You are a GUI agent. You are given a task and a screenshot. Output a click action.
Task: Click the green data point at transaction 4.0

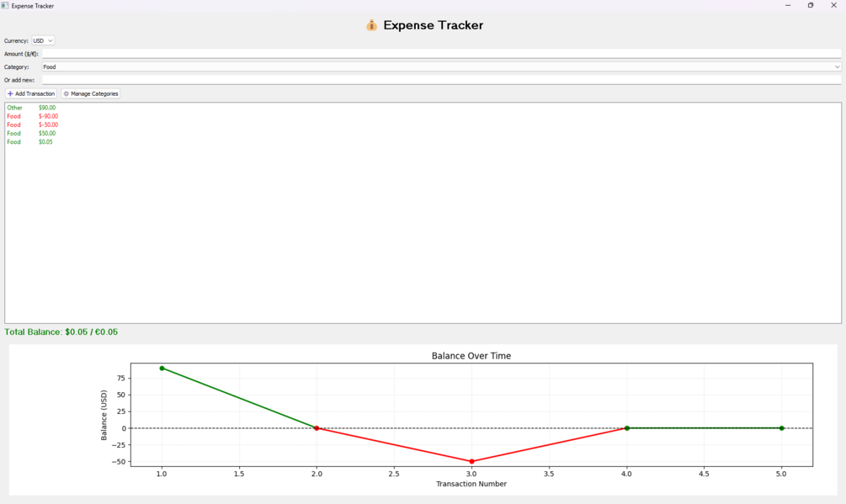coord(627,428)
